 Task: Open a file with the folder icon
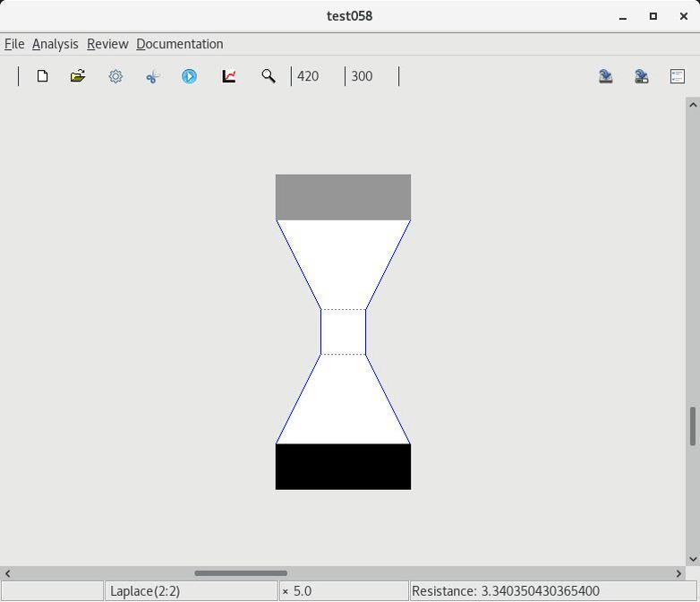click(78, 76)
